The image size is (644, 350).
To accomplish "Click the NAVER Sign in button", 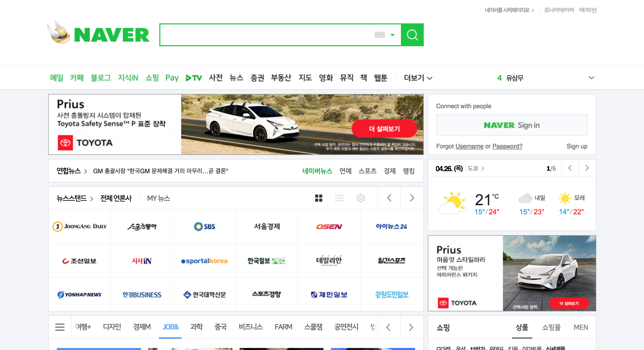I will pos(512,125).
